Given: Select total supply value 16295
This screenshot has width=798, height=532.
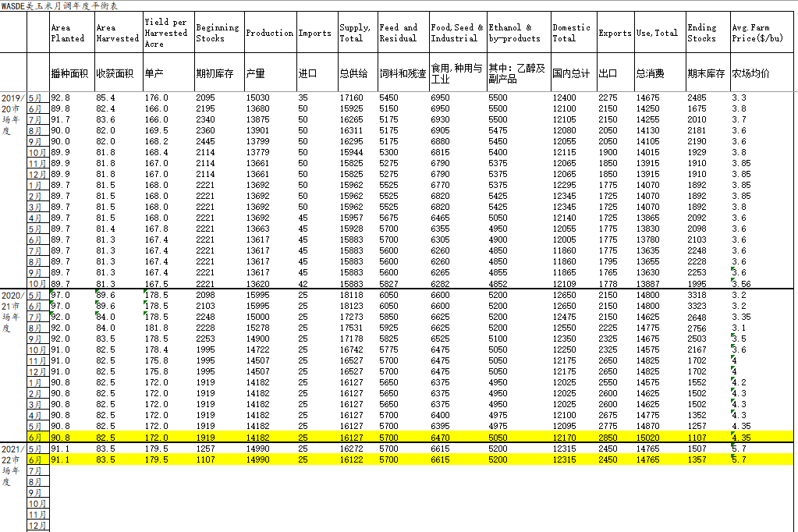Looking at the screenshot, I should (x=351, y=141).
